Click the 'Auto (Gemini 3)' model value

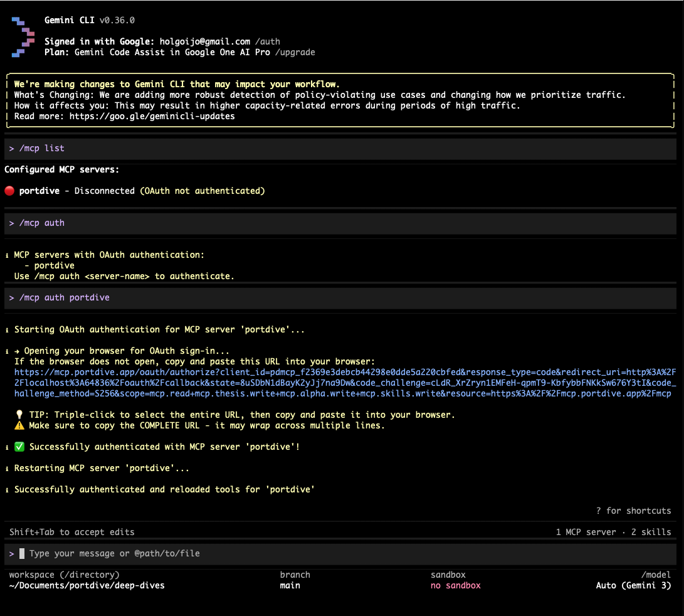[633, 585]
